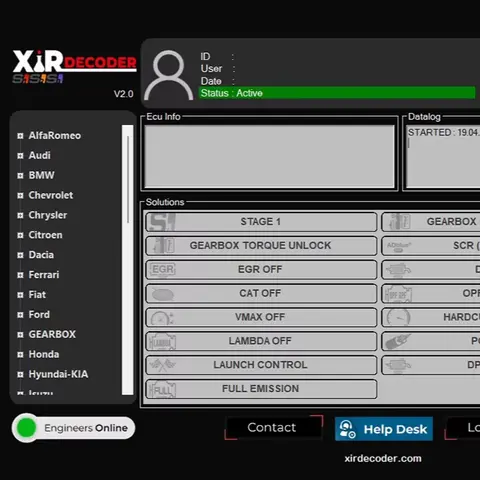Expand the AlfaRomeo tree node
The width and height of the screenshot is (480, 480).
click(20, 136)
